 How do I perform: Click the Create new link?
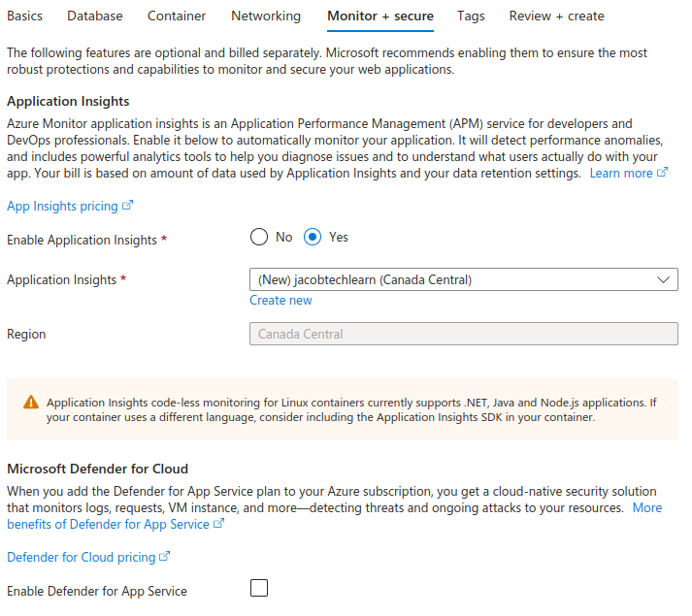[x=280, y=301]
